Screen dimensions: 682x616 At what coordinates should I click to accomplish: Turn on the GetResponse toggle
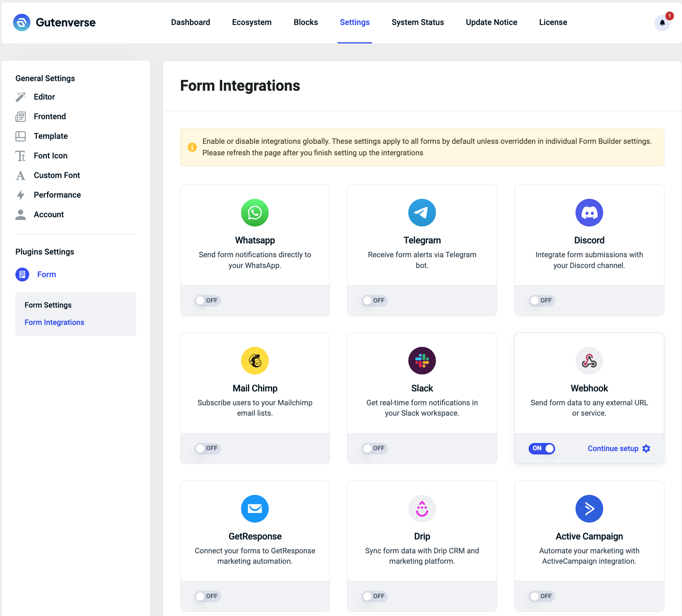point(208,596)
